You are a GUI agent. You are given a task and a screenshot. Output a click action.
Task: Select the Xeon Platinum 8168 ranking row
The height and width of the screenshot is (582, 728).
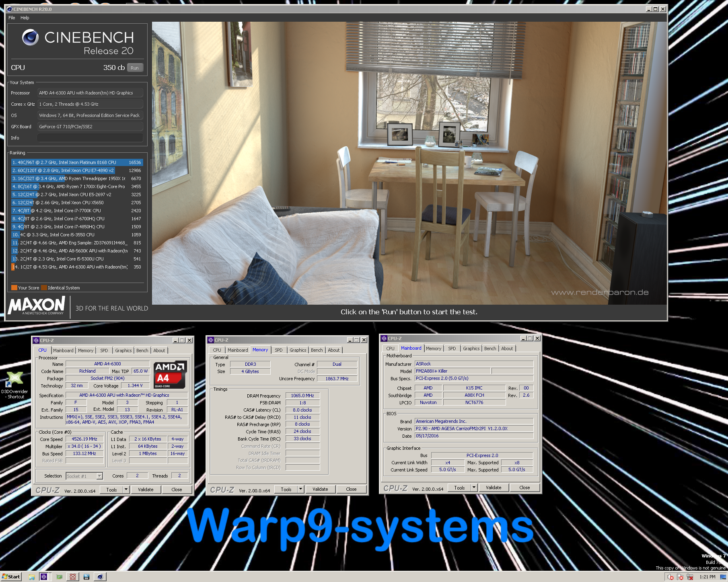(x=77, y=162)
